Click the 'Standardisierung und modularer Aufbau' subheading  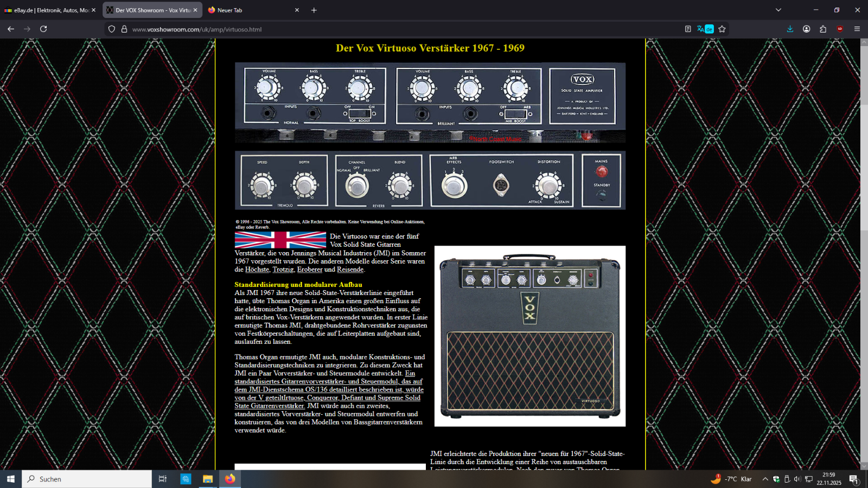click(x=298, y=285)
